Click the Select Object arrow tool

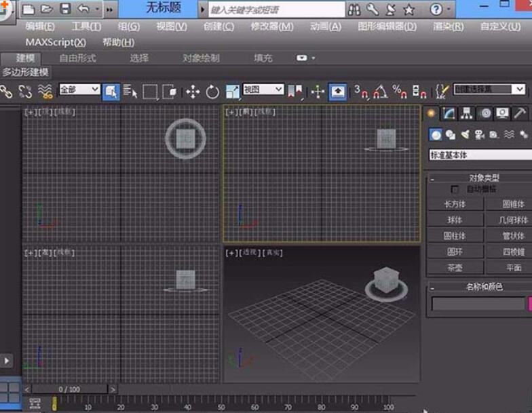pos(111,92)
